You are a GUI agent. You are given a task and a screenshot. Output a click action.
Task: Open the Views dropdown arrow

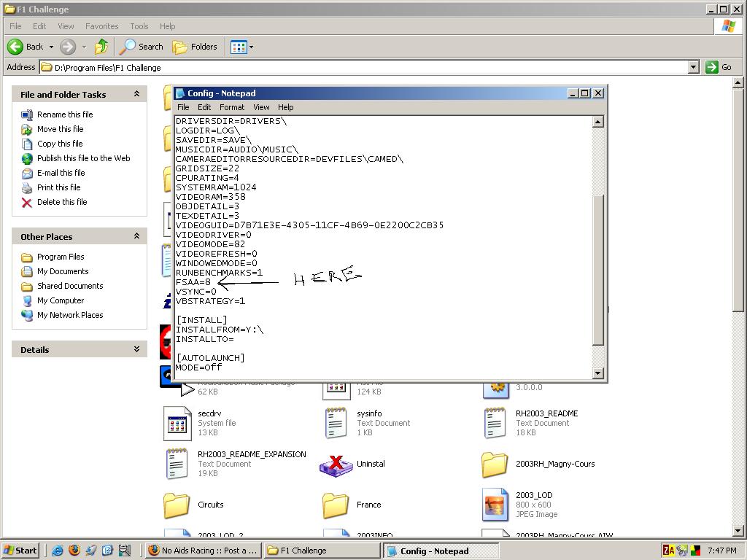click(x=252, y=47)
